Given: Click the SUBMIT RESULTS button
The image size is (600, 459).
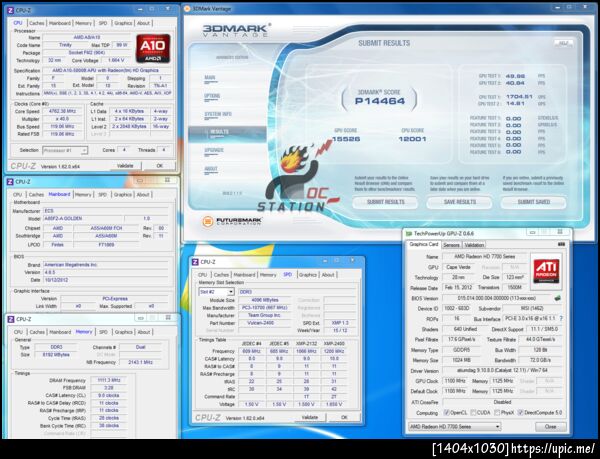Looking at the screenshot, I should click(385, 202).
